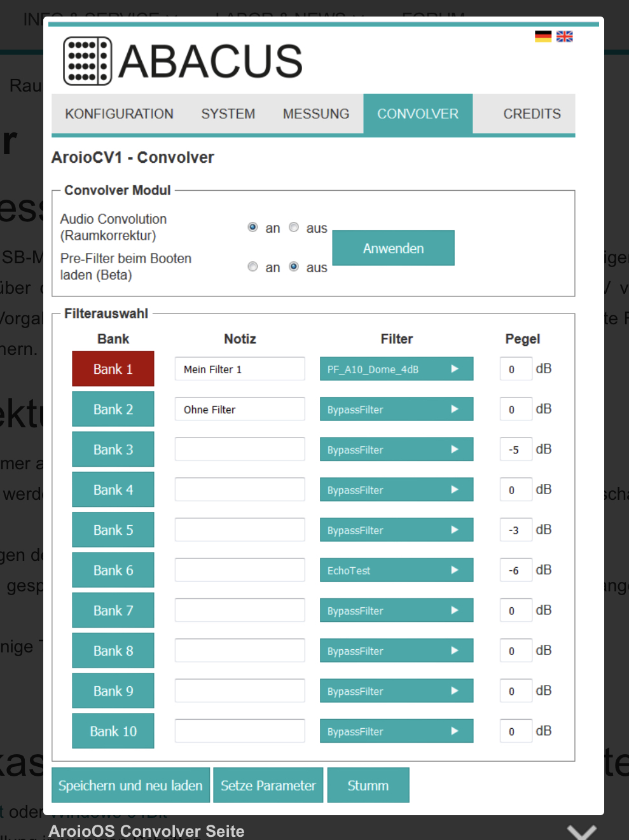Activate Bank 5
629x840 pixels.
(113, 530)
